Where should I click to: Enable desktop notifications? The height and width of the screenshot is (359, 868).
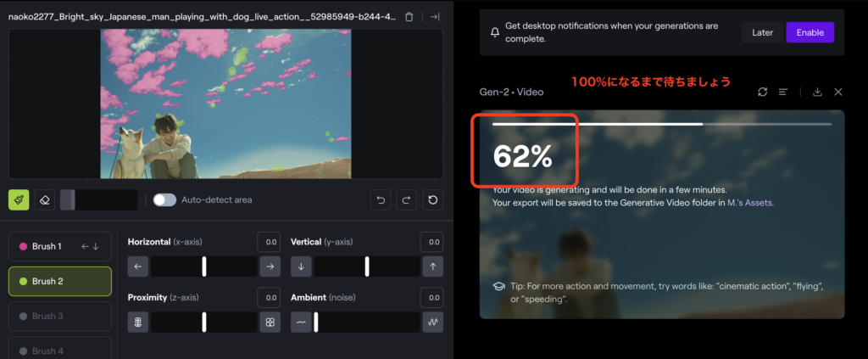tap(810, 32)
